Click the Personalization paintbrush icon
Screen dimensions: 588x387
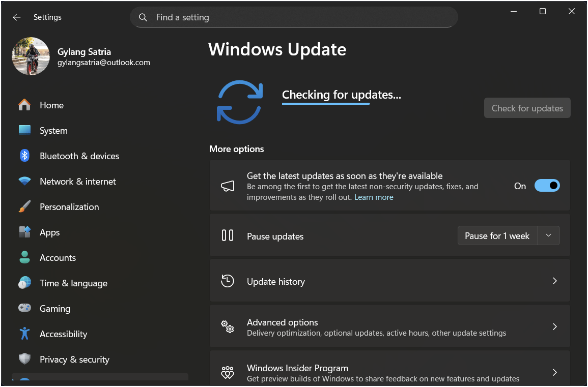(25, 206)
